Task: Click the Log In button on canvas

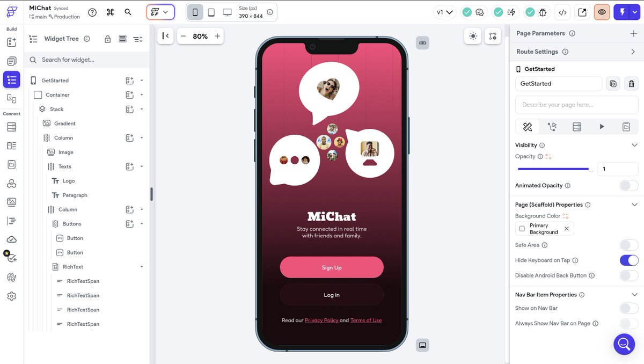Action: pos(332,295)
